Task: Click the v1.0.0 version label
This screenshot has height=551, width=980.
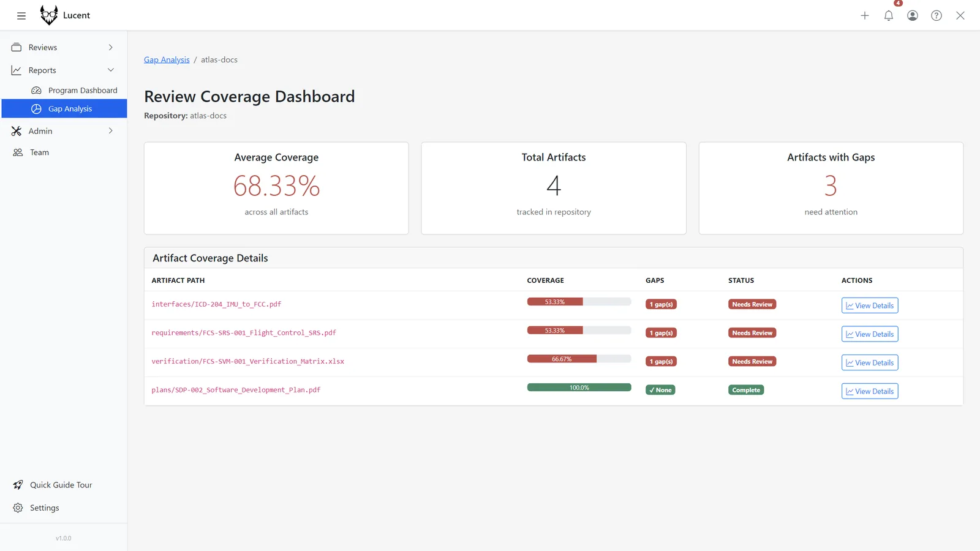Action: tap(64, 538)
